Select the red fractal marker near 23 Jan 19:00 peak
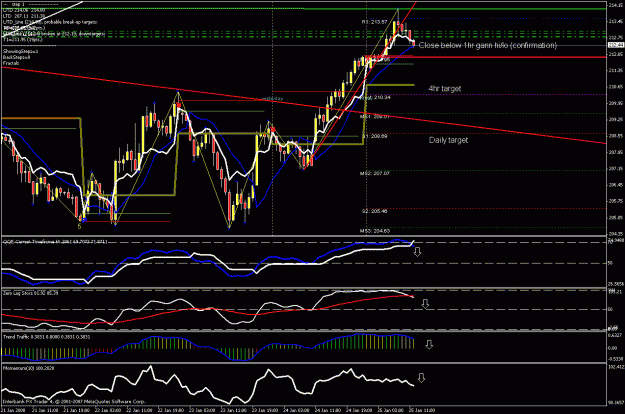This screenshot has width=625, height=414. (x=273, y=129)
